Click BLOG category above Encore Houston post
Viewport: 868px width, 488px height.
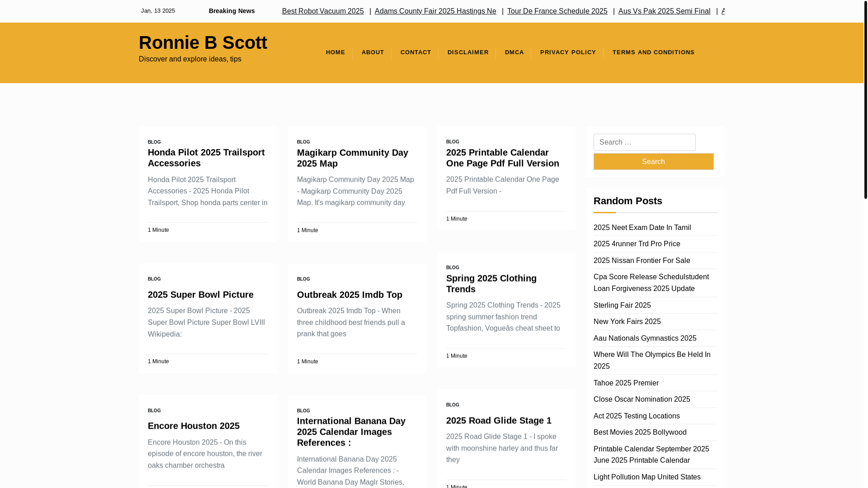click(154, 411)
